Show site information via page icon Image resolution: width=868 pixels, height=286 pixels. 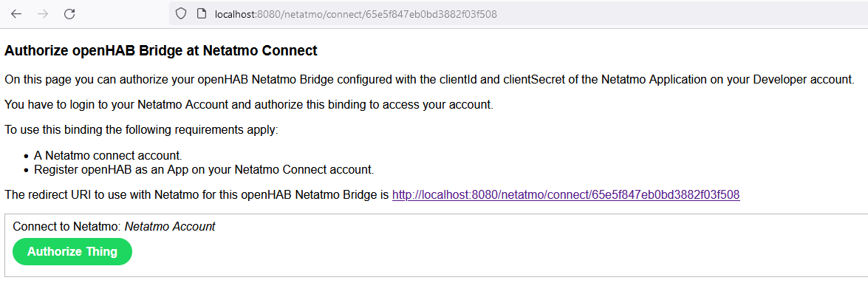202,14
